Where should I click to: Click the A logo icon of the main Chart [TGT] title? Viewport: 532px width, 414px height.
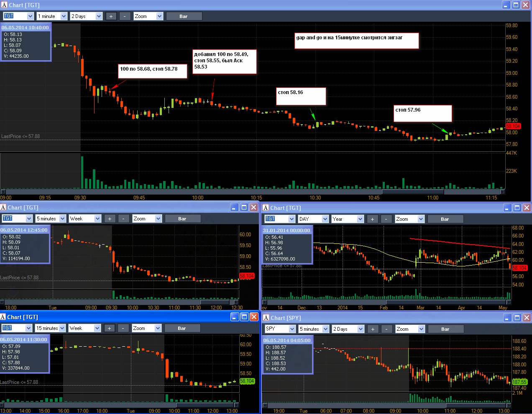coord(4,5)
